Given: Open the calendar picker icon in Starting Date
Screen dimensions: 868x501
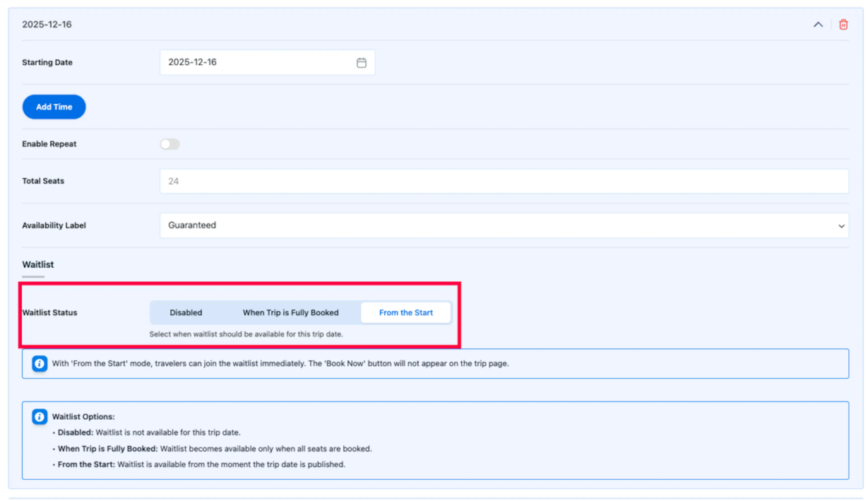Looking at the screenshot, I should click(x=361, y=62).
